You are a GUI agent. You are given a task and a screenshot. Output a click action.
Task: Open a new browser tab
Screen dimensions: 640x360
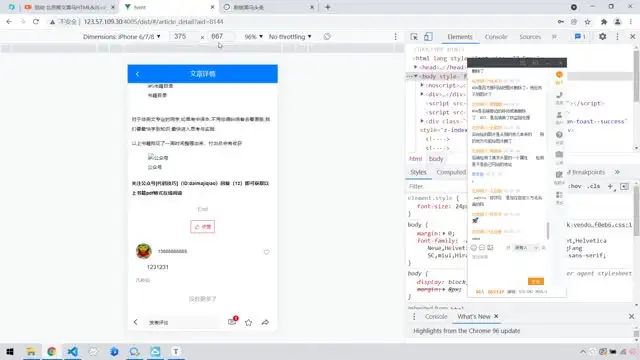click(327, 7)
